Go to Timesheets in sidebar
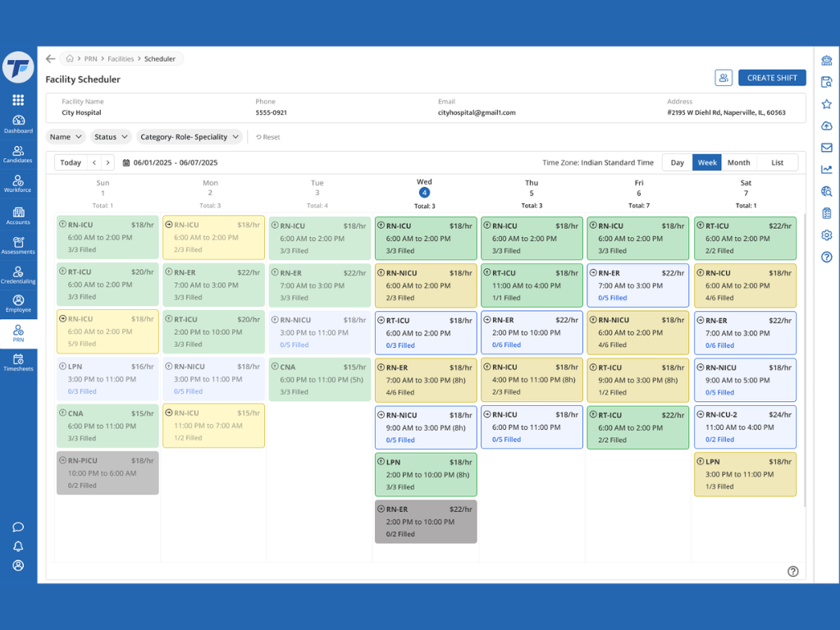 18,363
